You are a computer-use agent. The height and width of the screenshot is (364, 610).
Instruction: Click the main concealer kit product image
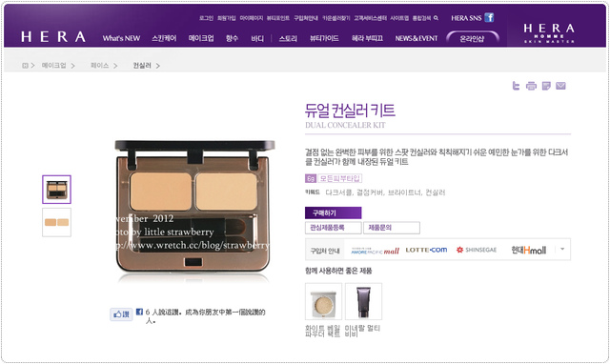194,207
